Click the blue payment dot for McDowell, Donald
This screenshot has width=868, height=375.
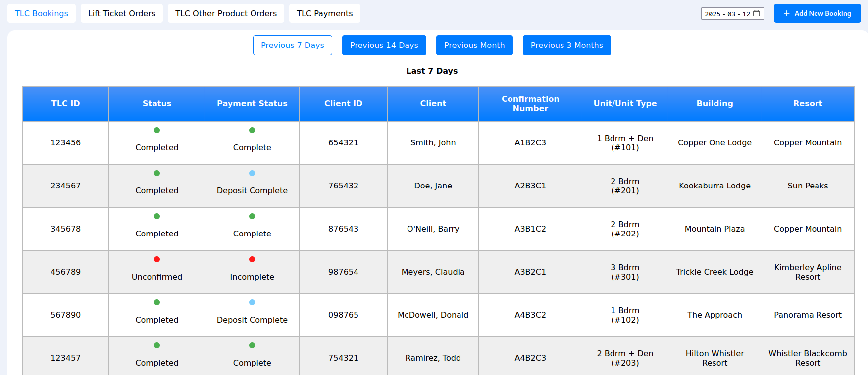252,302
